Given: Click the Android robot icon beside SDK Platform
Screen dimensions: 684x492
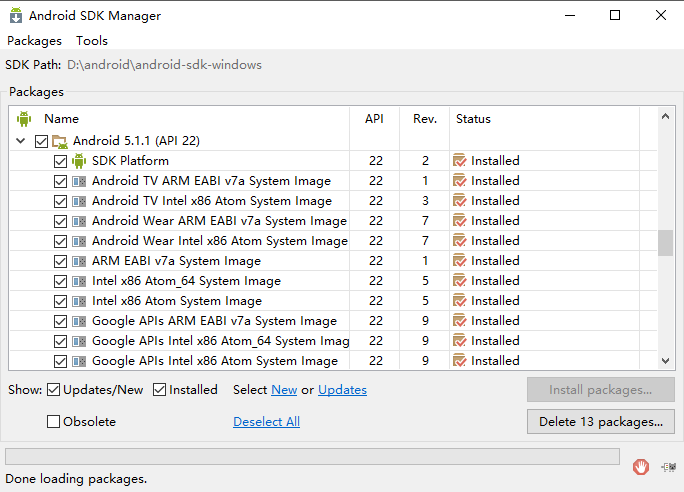Looking at the screenshot, I should click(79, 161).
